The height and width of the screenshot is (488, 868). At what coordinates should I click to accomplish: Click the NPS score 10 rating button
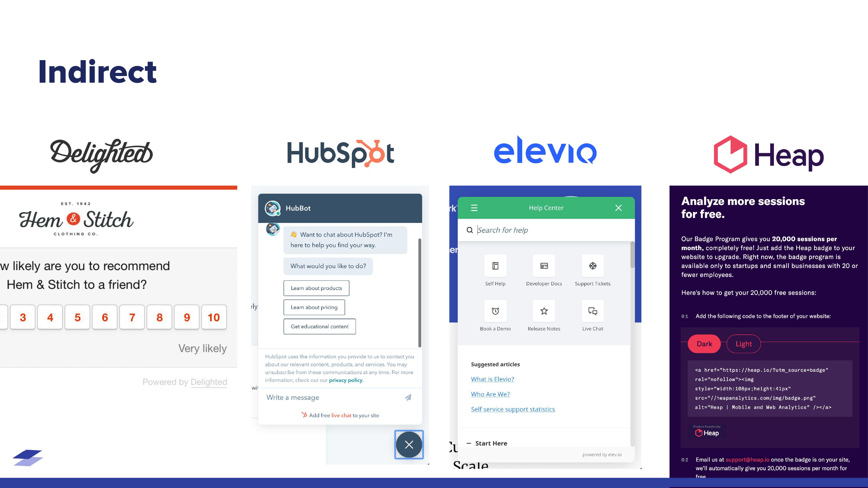[x=214, y=317]
